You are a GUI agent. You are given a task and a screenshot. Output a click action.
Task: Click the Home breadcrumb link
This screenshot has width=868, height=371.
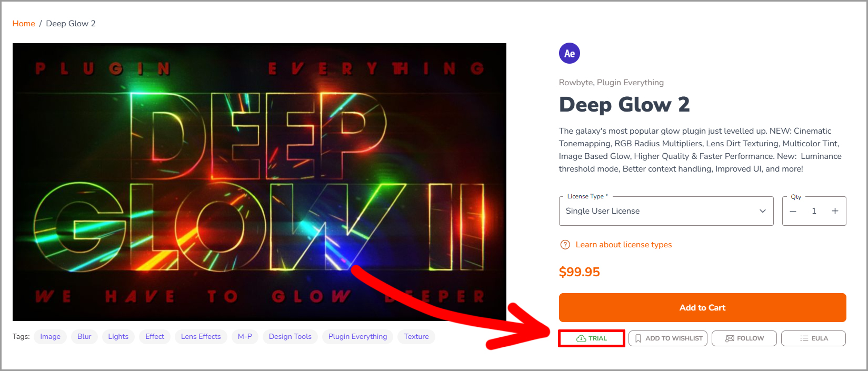coord(24,24)
